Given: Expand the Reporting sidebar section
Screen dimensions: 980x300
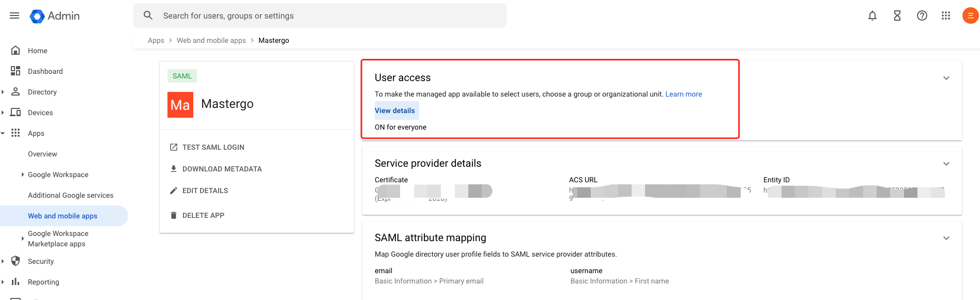Looking at the screenshot, I should click(x=3, y=282).
